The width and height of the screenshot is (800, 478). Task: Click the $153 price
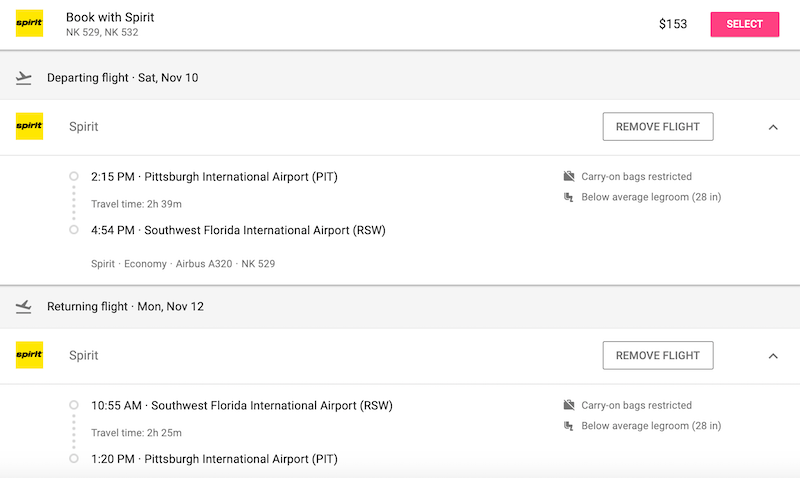pyautogui.click(x=673, y=24)
